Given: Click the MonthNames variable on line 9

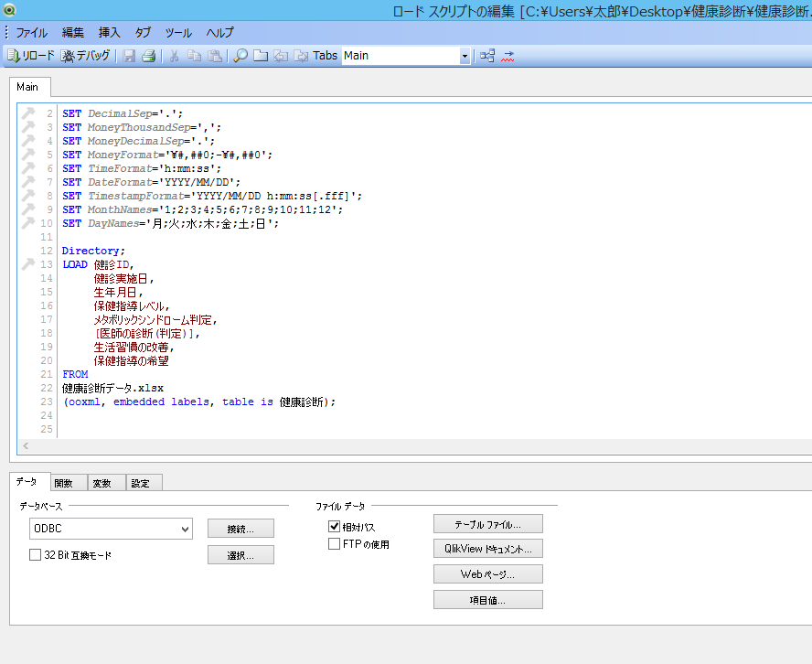Looking at the screenshot, I should click(120, 209).
